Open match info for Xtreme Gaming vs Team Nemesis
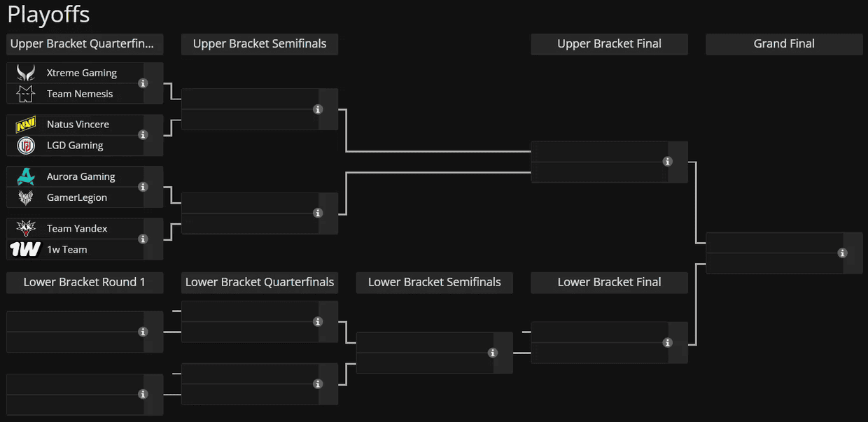This screenshot has width=868, height=422. 143,83
